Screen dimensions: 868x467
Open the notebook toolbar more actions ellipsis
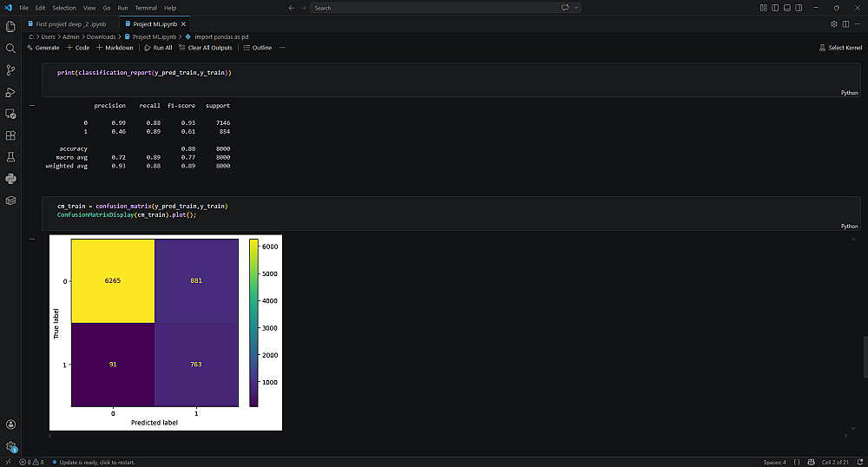282,48
